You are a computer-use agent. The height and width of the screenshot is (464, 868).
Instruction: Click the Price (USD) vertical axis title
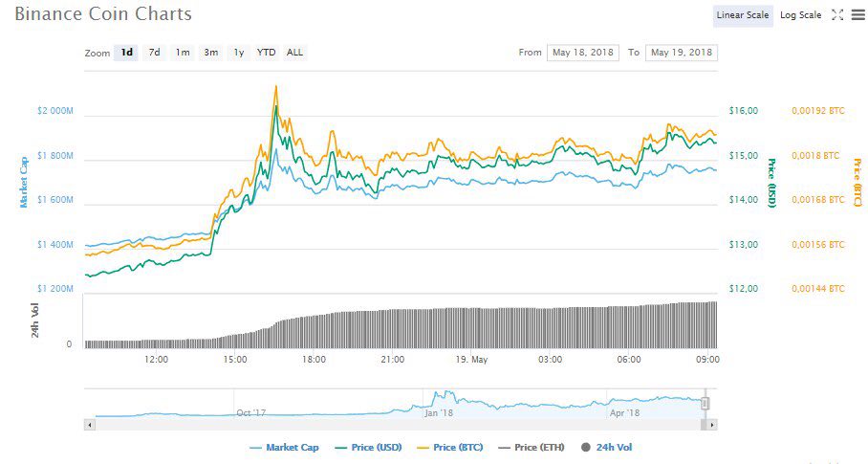pos(771,184)
